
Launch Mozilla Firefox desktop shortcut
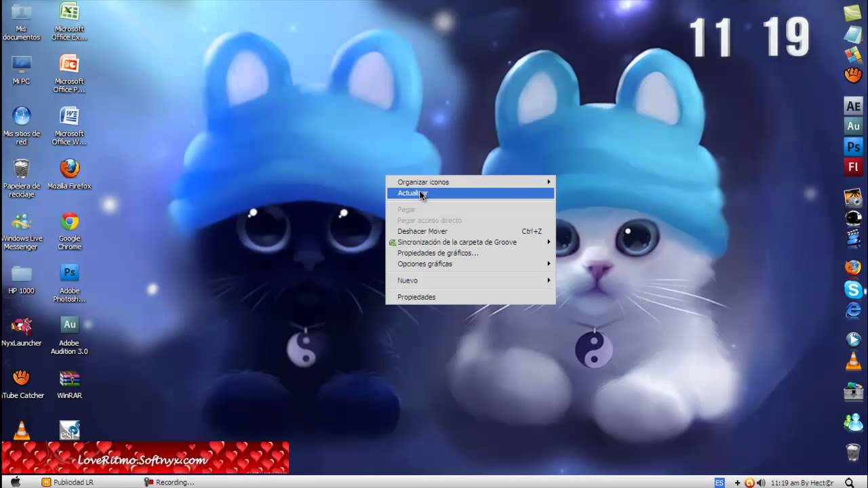click(x=69, y=174)
